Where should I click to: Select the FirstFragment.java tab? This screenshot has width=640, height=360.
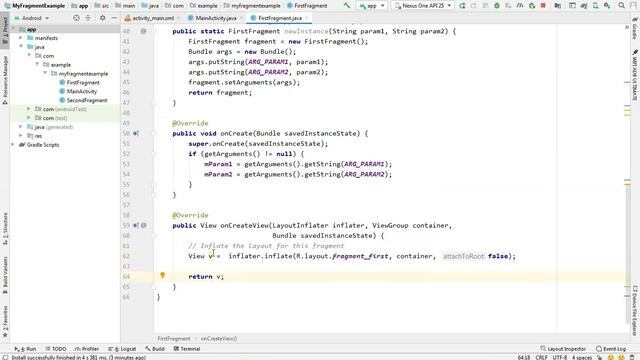click(x=279, y=18)
